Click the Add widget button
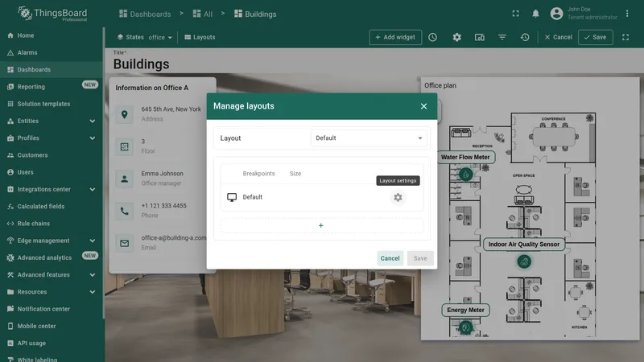This screenshot has width=644, height=362. click(x=395, y=37)
